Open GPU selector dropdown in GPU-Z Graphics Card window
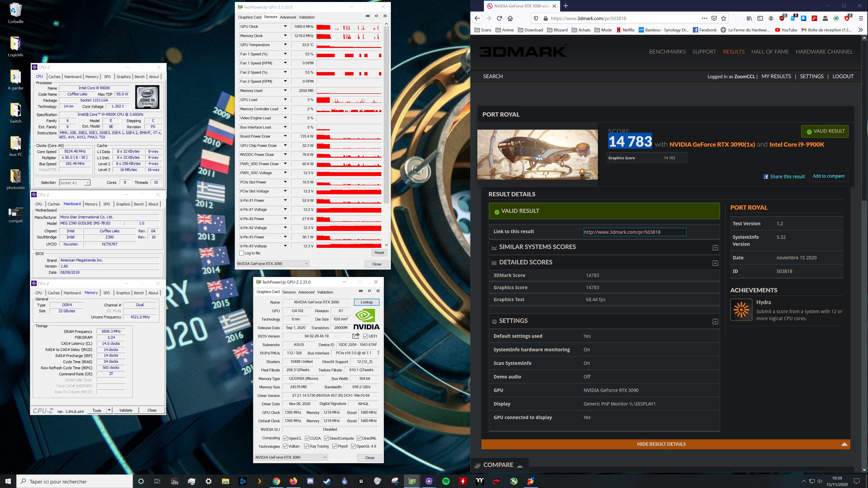The width and height of the screenshot is (868, 488). pos(291,457)
